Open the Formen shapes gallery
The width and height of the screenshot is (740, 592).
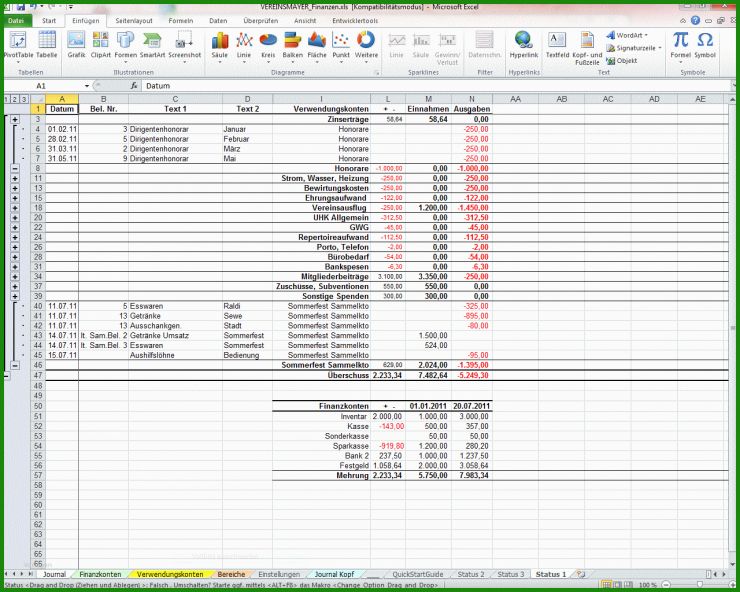click(125, 45)
